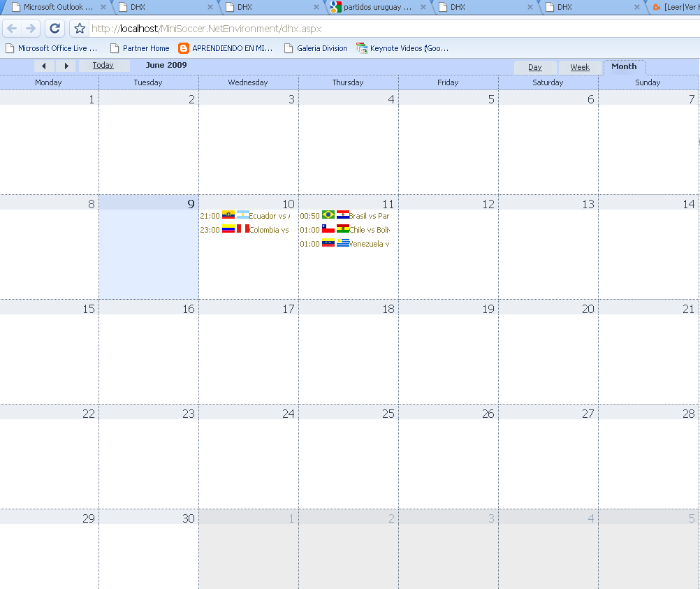This screenshot has width=700, height=589.
Task: Click the Wednesday column header
Action: [248, 82]
